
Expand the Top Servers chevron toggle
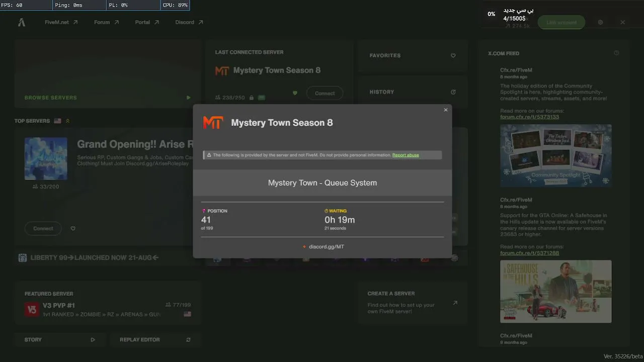[68, 121]
